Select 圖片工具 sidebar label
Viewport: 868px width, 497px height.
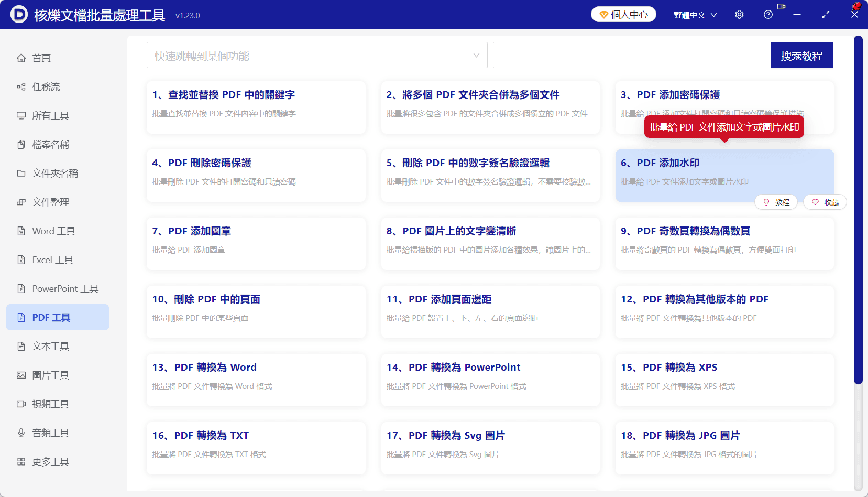click(51, 375)
